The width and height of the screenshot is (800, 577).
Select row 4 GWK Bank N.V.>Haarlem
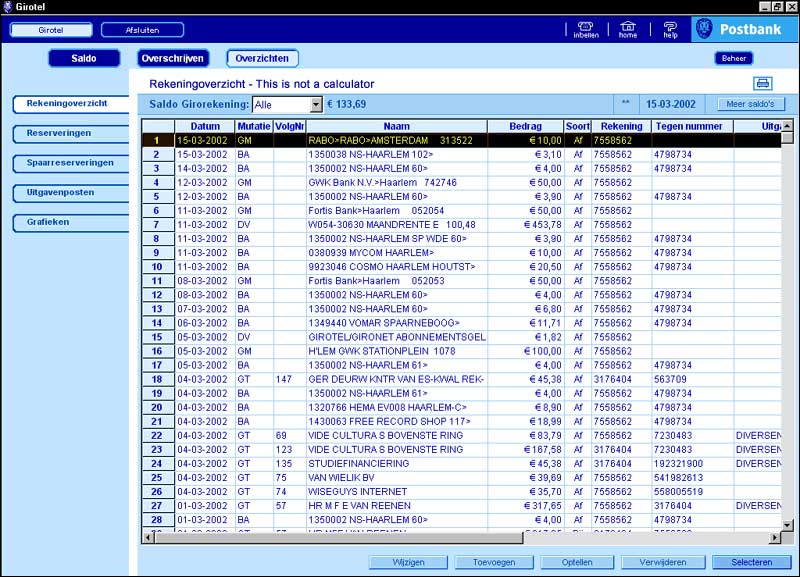[x=461, y=183]
